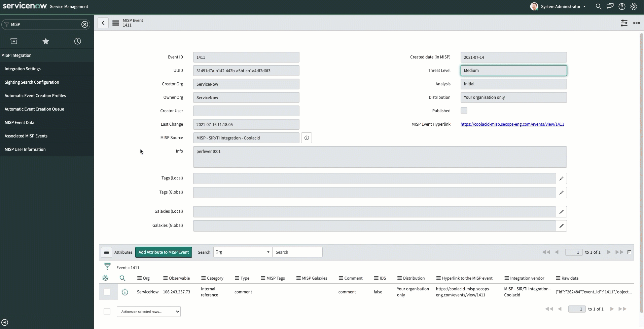Toggle the Published checkbox
The height and width of the screenshot is (329, 644).
pyautogui.click(x=464, y=111)
